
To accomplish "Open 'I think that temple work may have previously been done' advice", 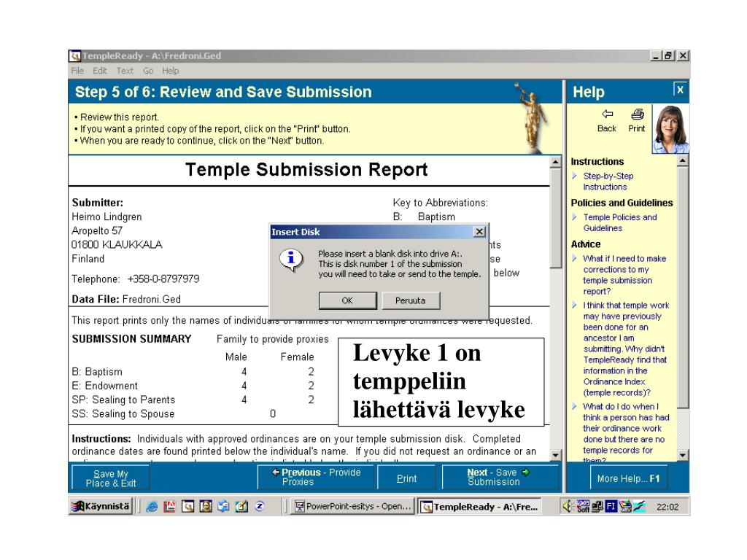I will (x=626, y=349).
